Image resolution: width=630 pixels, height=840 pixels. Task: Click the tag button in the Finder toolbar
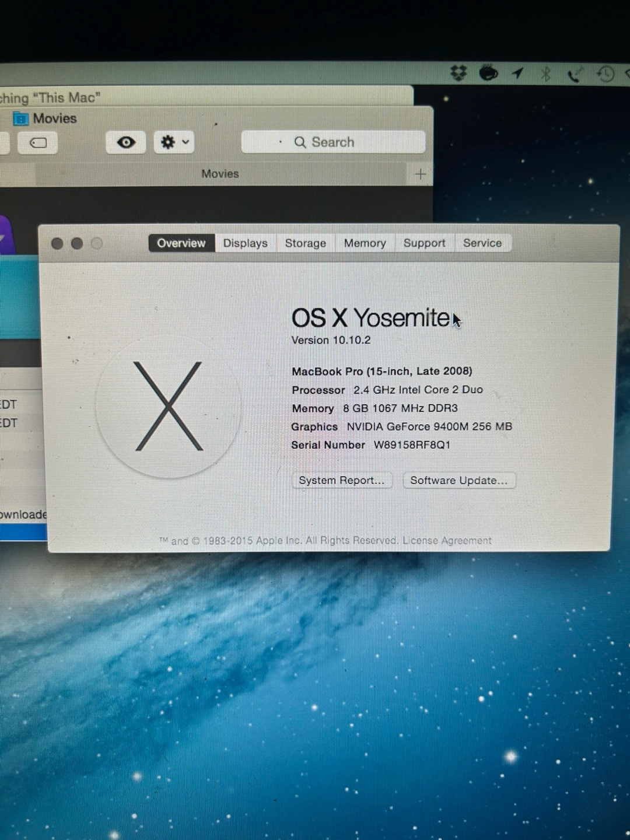[38, 143]
